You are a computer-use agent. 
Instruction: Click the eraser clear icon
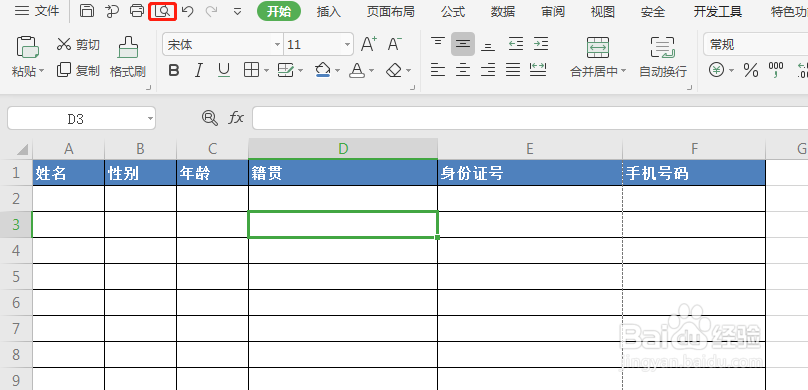pos(394,70)
